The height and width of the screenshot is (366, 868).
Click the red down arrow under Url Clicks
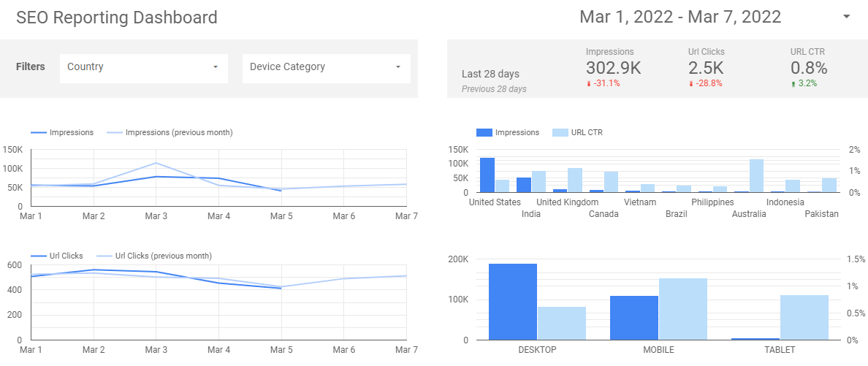point(690,84)
